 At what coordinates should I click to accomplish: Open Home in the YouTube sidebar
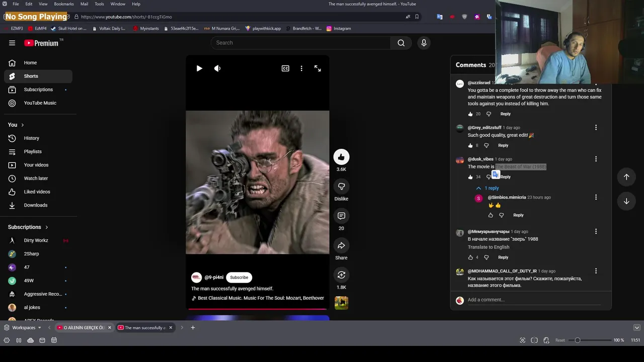point(38,63)
